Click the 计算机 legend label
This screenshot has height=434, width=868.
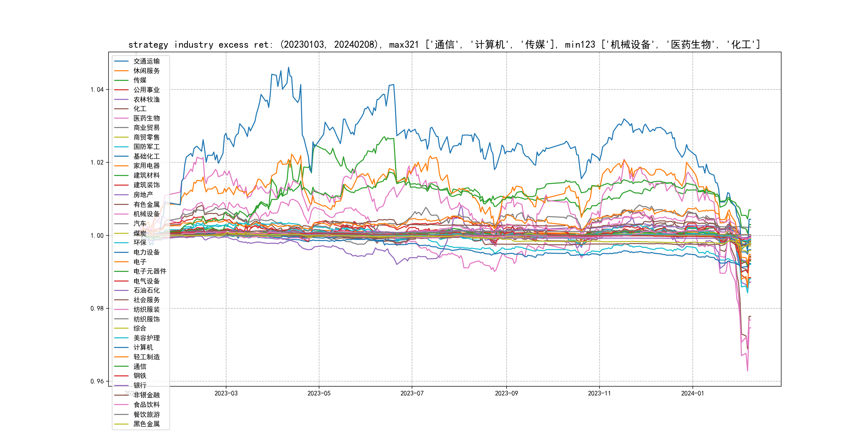tap(143, 347)
